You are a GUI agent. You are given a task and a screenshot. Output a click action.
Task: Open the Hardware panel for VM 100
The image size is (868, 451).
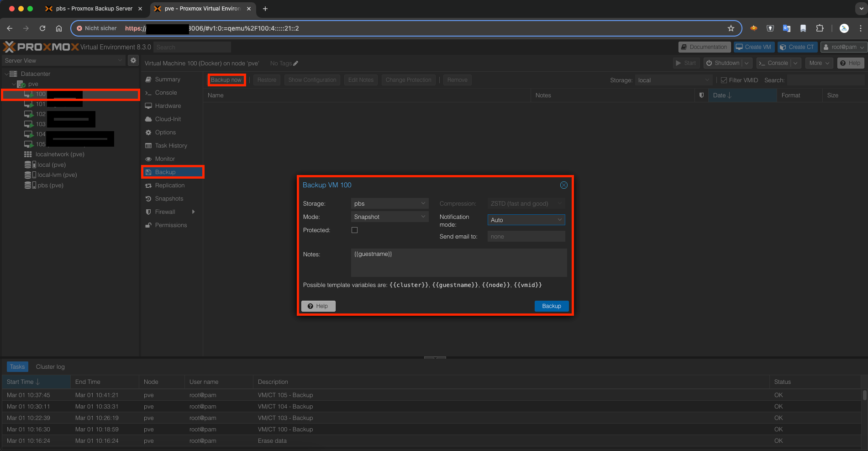[168, 106]
